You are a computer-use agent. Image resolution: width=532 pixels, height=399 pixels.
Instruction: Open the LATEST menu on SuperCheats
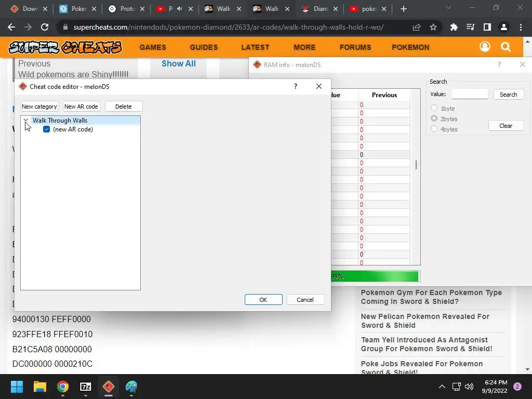click(255, 47)
